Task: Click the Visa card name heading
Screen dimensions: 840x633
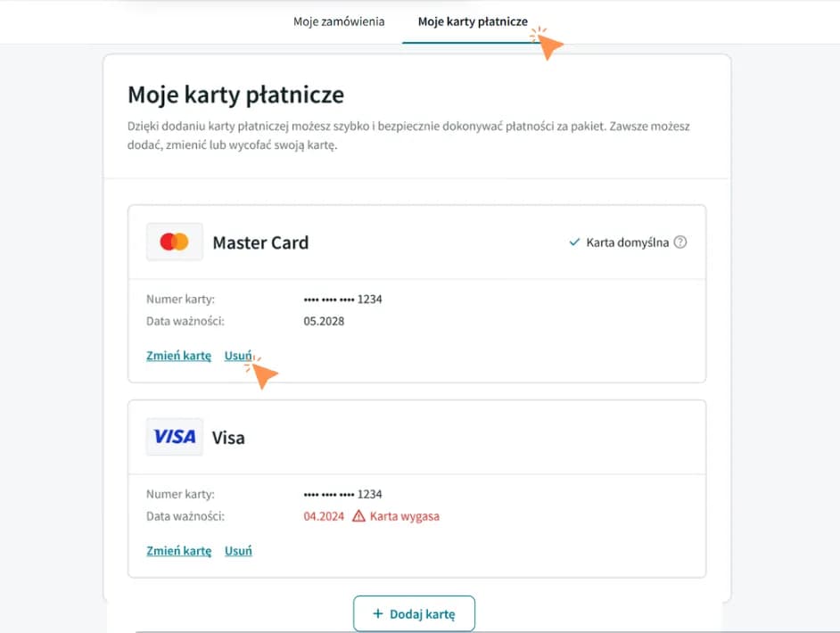Action: pos(228,438)
